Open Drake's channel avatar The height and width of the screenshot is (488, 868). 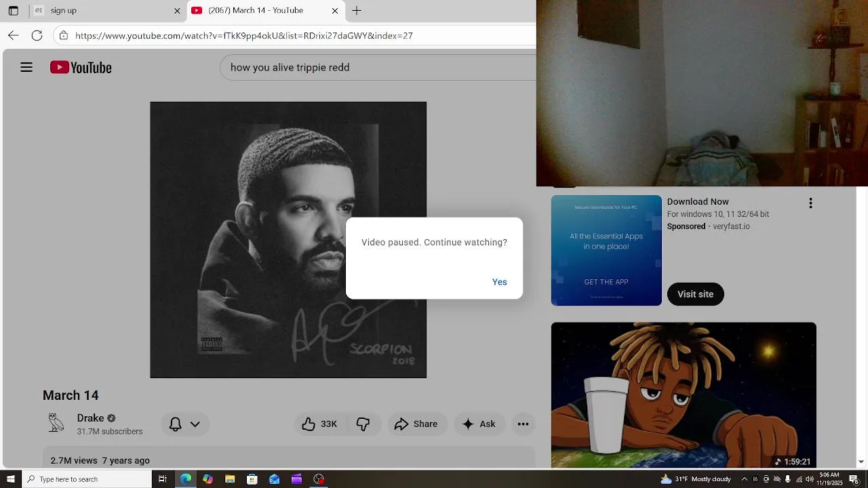click(56, 424)
